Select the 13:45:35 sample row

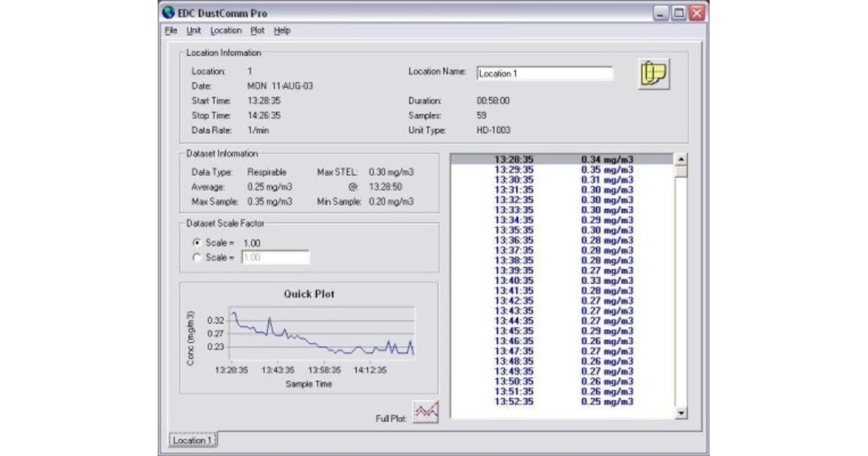(x=563, y=331)
